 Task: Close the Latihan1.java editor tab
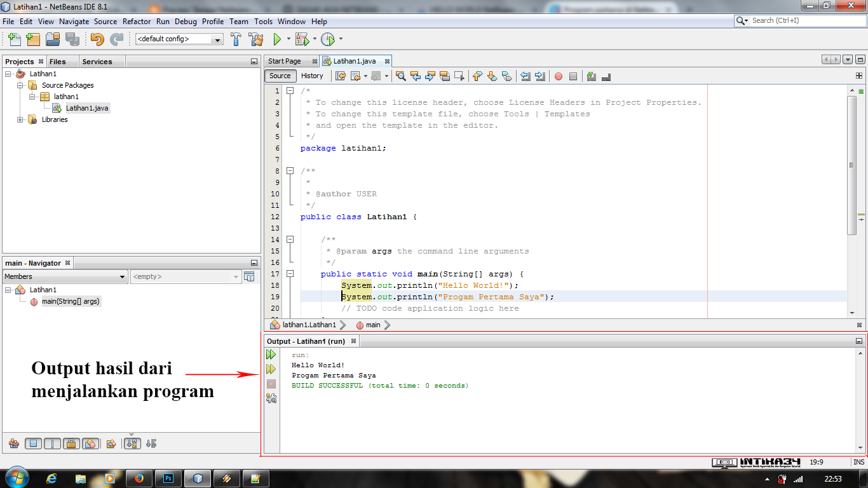(x=386, y=62)
